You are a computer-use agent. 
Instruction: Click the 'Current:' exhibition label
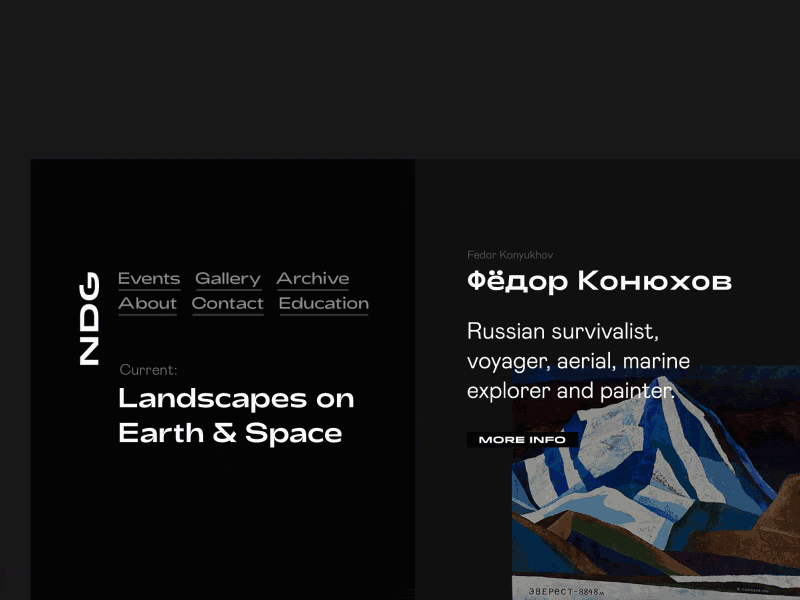point(148,370)
